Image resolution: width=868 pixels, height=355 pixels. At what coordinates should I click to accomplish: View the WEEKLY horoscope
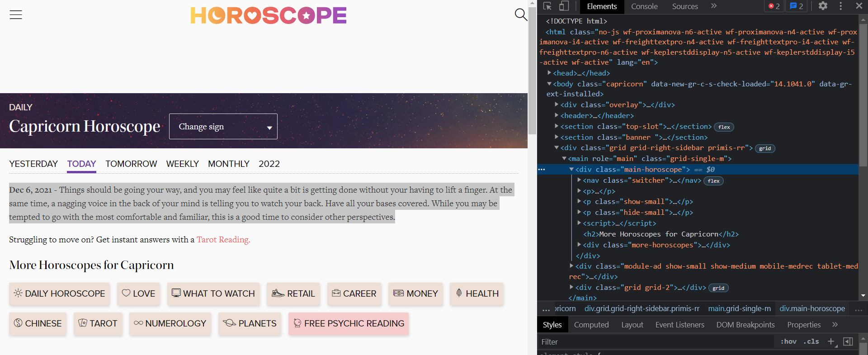183,164
